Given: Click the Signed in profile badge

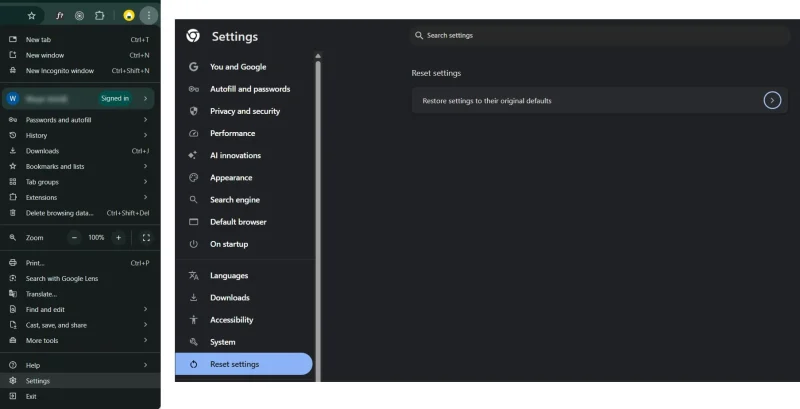Looking at the screenshot, I should (x=116, y=98).
